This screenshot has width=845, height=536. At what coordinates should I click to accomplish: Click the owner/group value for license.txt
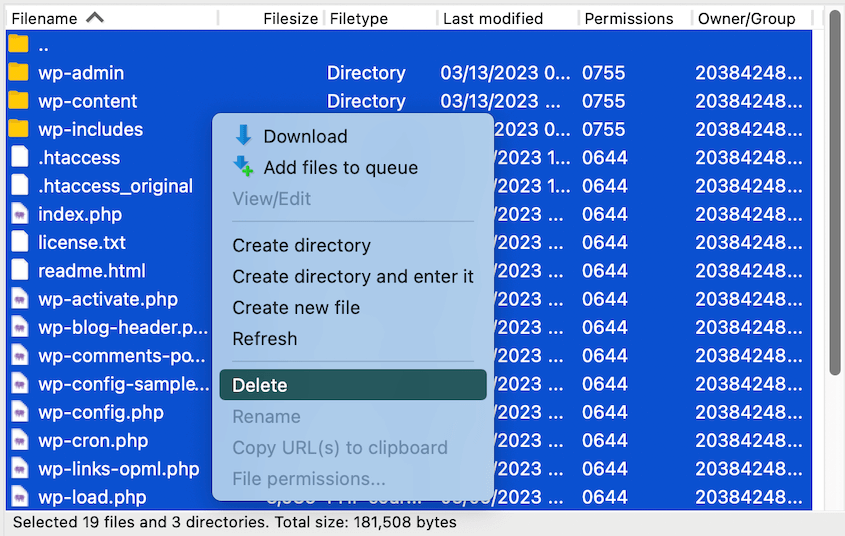tap(749, 242)
